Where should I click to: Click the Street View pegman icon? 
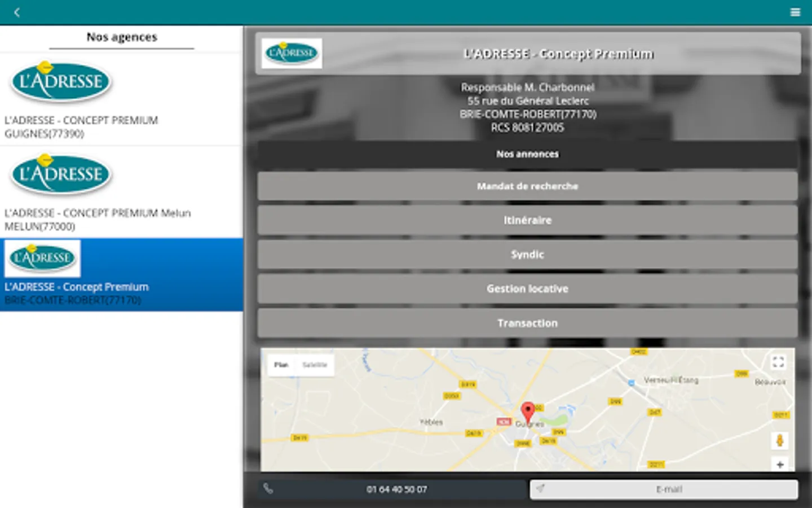coord(780,440)
